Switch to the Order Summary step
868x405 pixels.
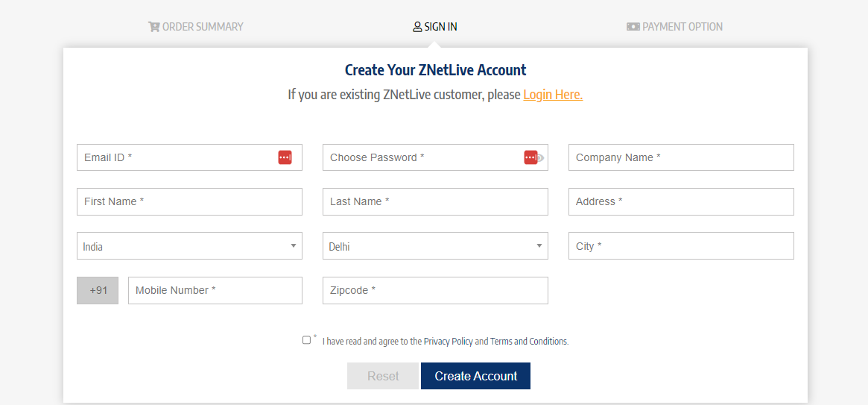pos(202,27)
